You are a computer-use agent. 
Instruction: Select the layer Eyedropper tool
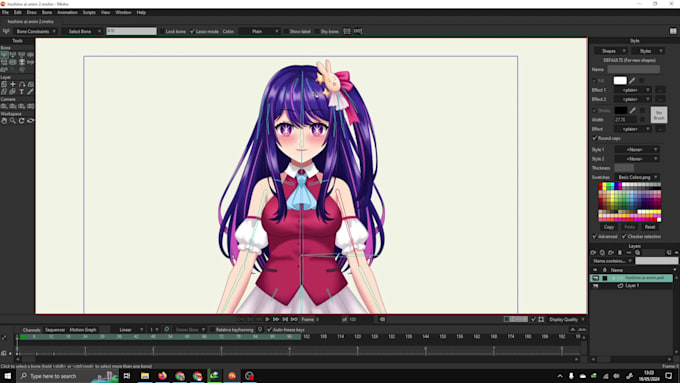(x=30, y=92)
